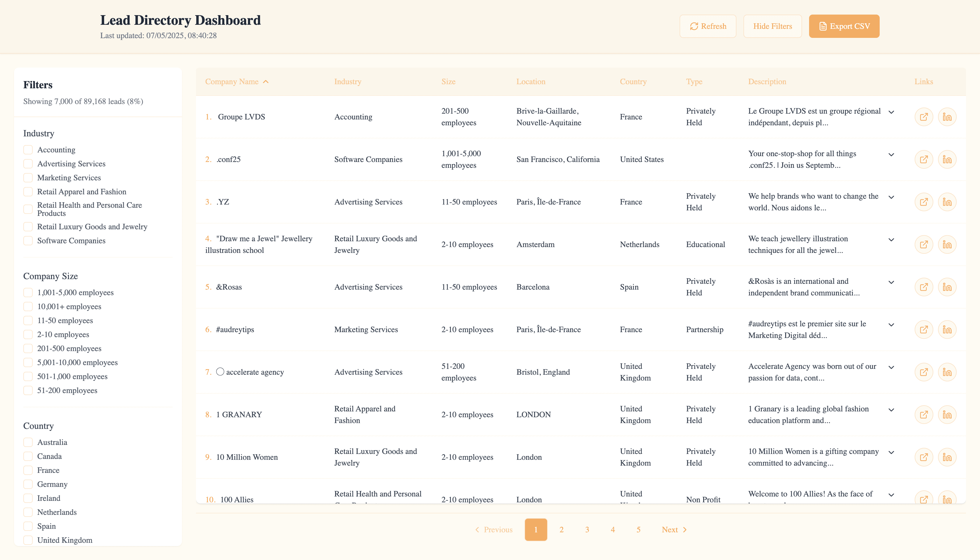
Task: Open LinkedIn page for accelerate agency
Action: point(947,372)
